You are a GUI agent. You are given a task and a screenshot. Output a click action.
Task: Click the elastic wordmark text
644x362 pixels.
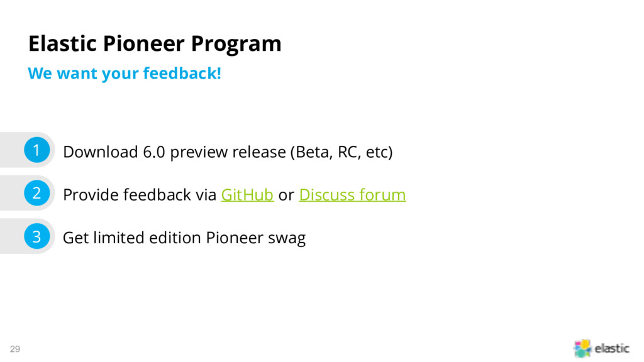click(612, 348)
